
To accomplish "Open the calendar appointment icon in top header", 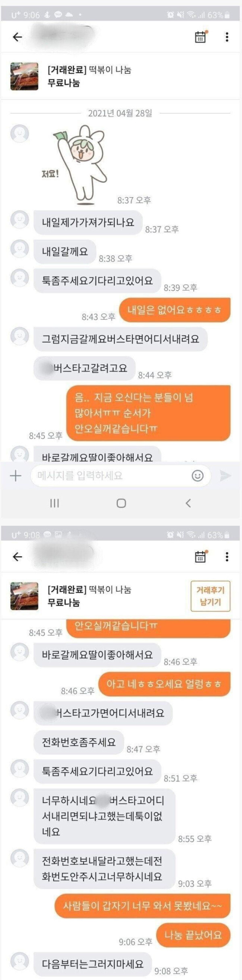I will (x=200, y=37).
